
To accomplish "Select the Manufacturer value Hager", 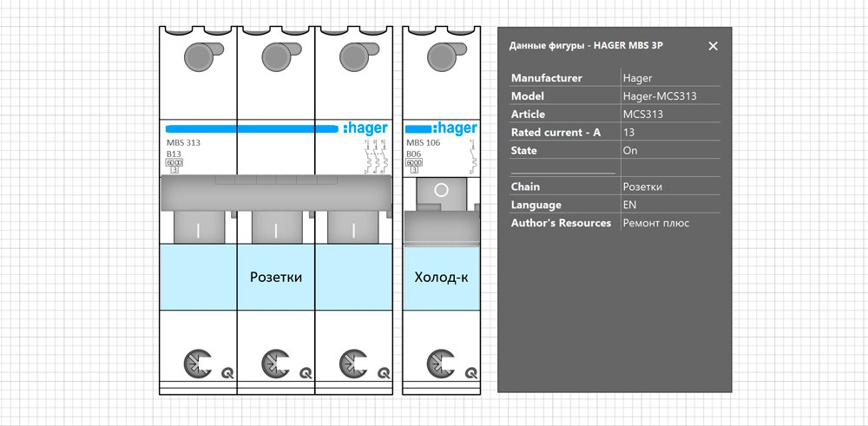I will 637,78.
